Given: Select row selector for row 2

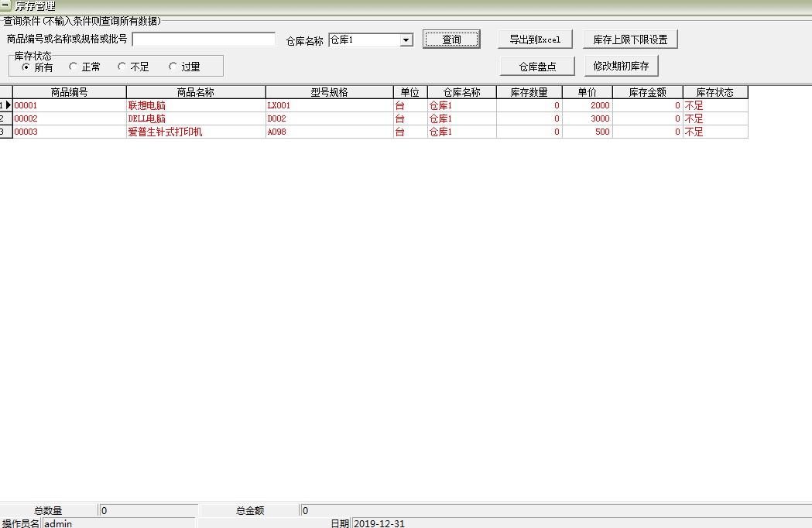Looking at the screenshot, I should [x=5, y=118].
